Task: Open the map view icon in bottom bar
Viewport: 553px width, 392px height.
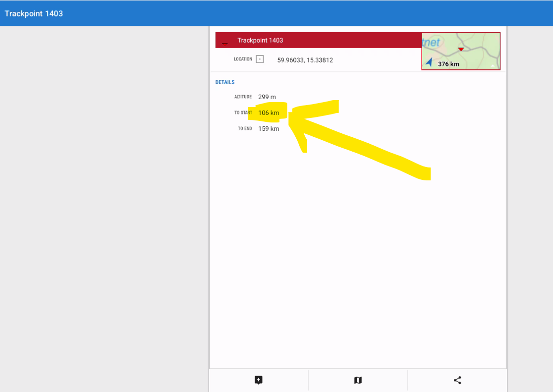Action: pos(358,380)
